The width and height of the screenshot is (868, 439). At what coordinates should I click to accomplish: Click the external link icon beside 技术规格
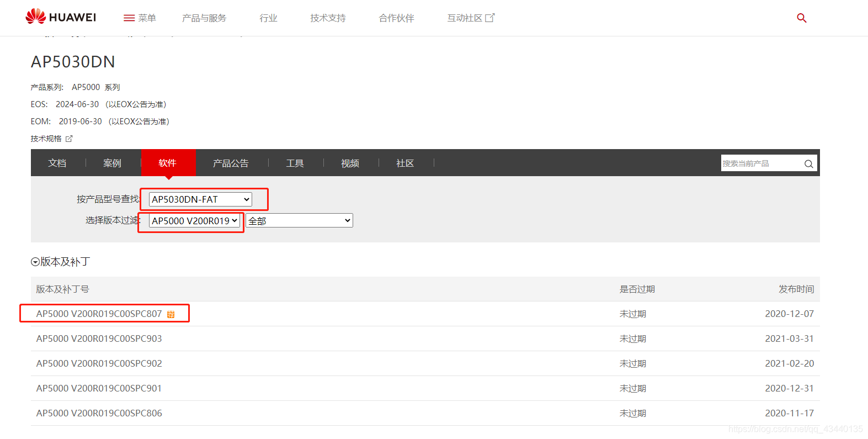(x=69, y=139)
